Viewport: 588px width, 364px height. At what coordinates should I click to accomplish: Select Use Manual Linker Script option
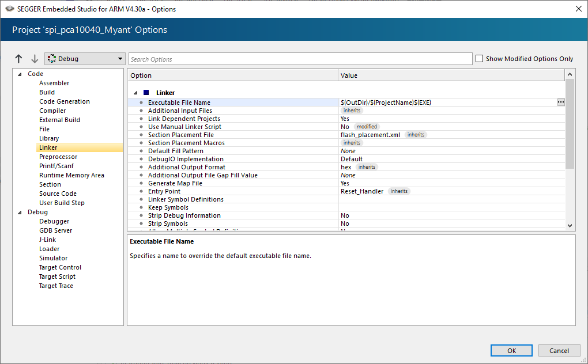[184, 127]
